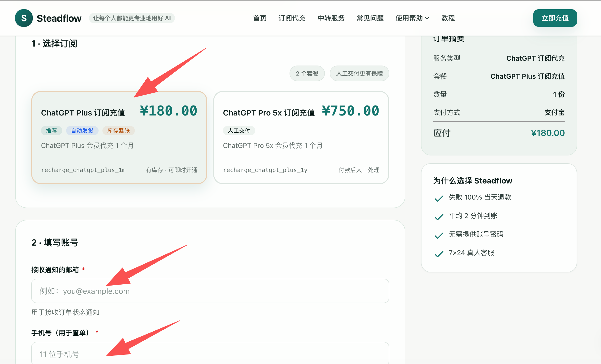Click ChatGPT Pro 5x 会员代充 1 个月 description
The width and height of the screenshot is (601, 364).
[273, 145]
